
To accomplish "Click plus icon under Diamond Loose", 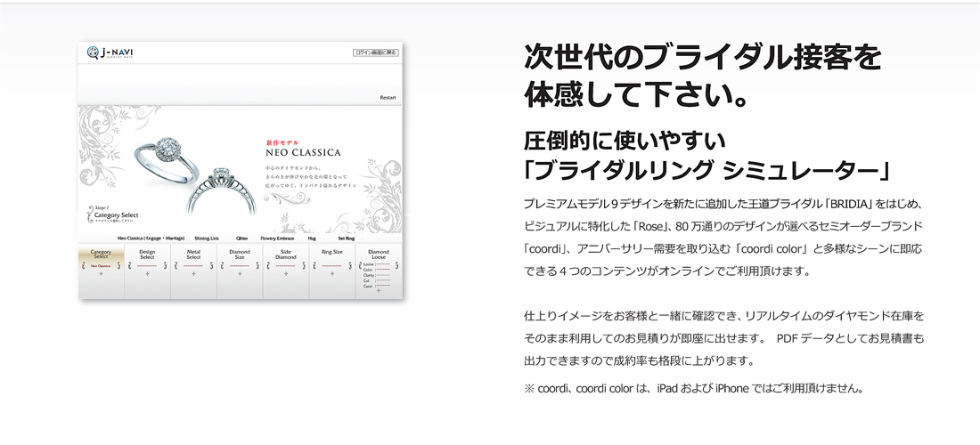I will [378, 291].
